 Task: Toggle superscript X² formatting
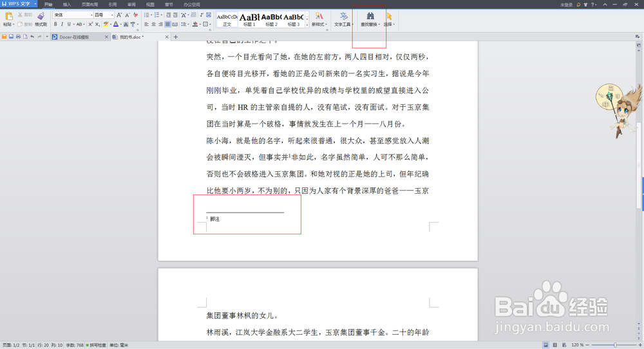[91, 24]
